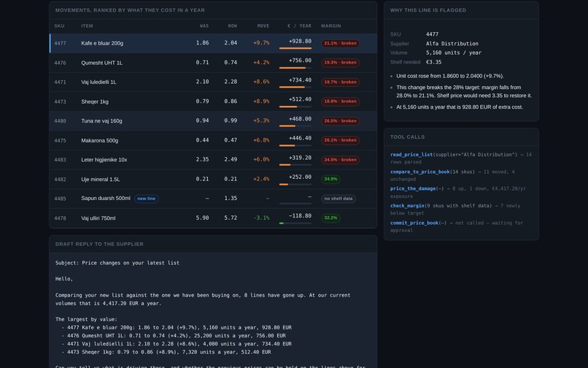Screen dimensions: 588x368
Task: Click the 'Draft reply to the supplier' heading
Action: pyautogui.click(x=99, y=244)
